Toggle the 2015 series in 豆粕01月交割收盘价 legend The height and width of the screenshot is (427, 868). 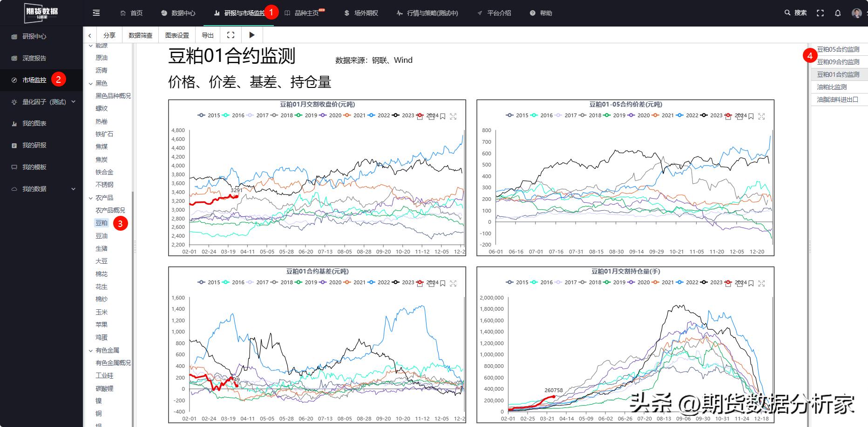(209, 115)
